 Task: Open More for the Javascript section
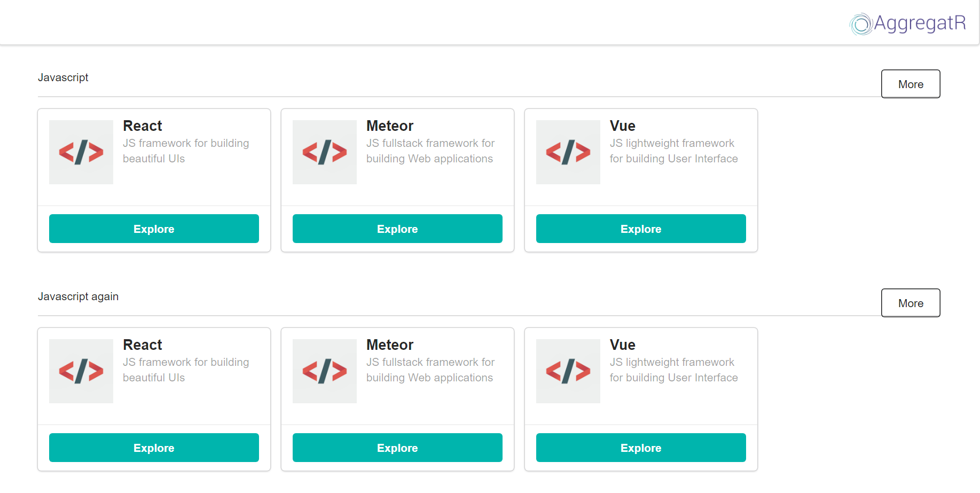pyautogui.click(x=911, y=84)
